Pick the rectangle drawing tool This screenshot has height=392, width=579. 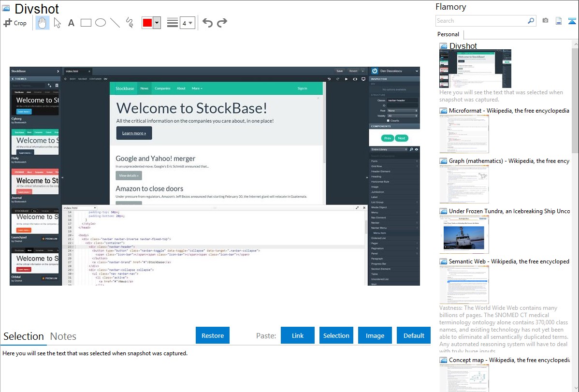86,23
